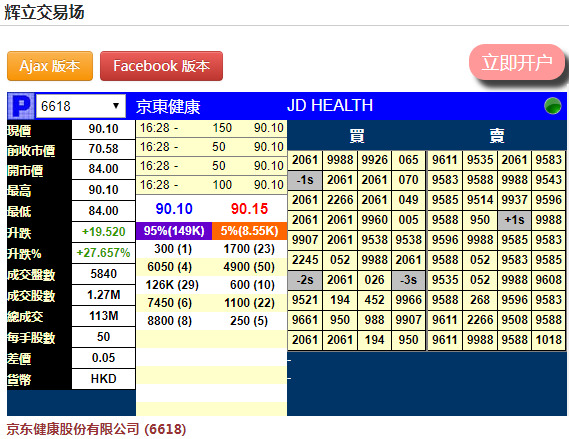Click the 總成交 value 113M
The height and width of the screenshot is (439, 569).
click(x=103, y=316)
